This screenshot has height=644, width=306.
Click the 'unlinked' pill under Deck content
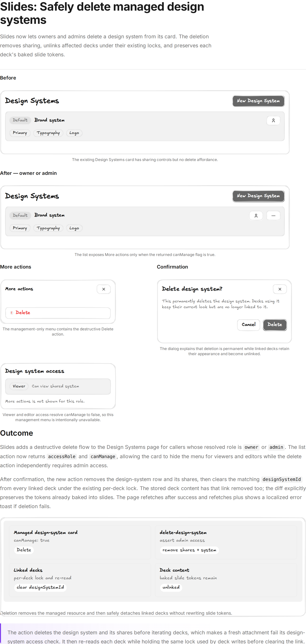(171, 587)
